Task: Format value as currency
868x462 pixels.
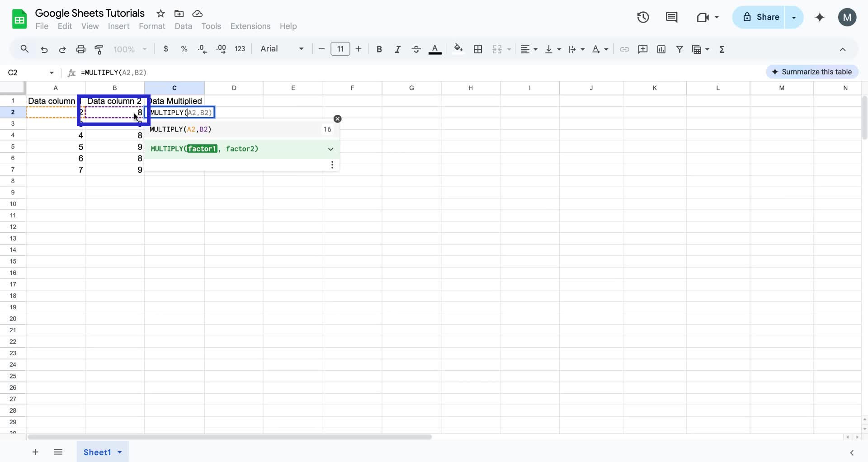Action: pos(165,49)
